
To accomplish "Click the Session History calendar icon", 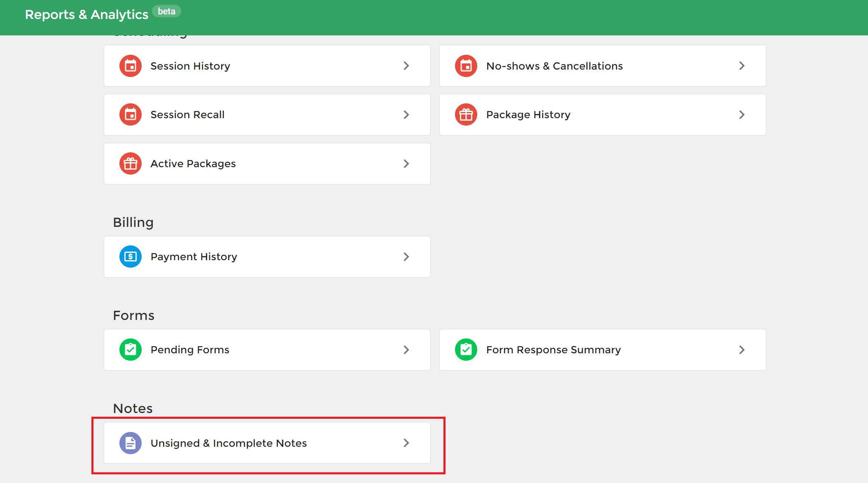I will pyautogui.click(x=131, y=66).
